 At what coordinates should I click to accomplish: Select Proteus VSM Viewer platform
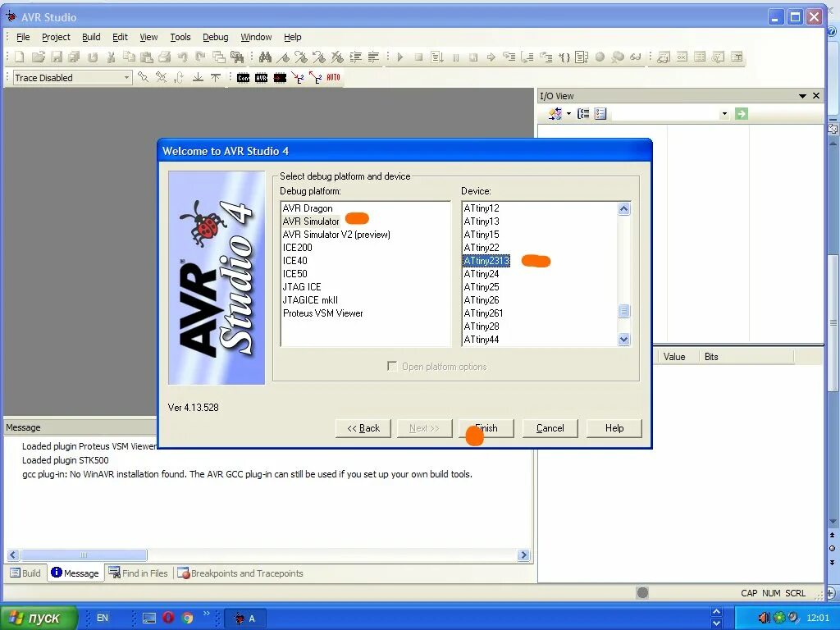[x=322, y=313]
